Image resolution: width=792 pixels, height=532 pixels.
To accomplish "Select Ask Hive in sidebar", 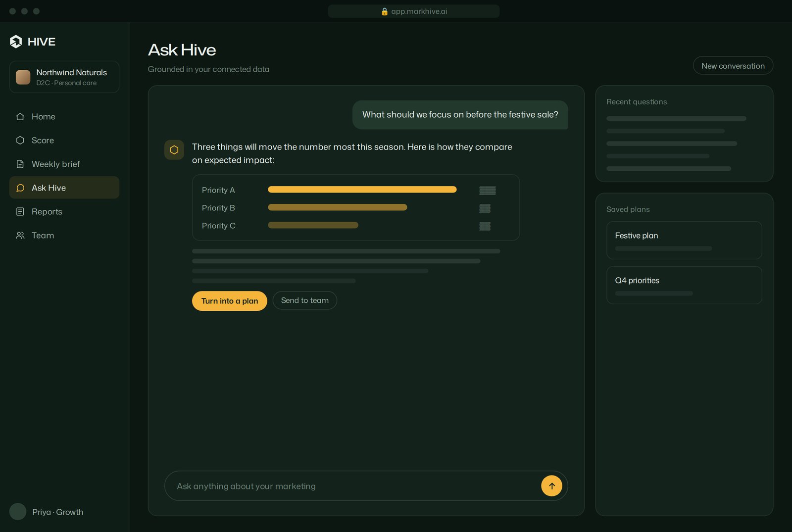I will tap(64, 188).
